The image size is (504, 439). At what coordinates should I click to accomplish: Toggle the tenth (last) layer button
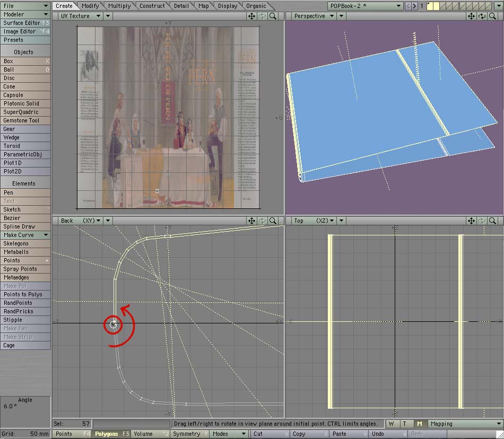click(x=488, y=6)
